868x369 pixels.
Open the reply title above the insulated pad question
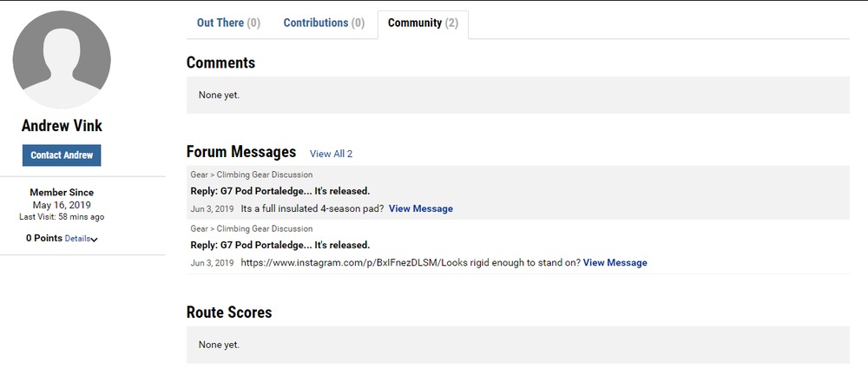[279, 191]
